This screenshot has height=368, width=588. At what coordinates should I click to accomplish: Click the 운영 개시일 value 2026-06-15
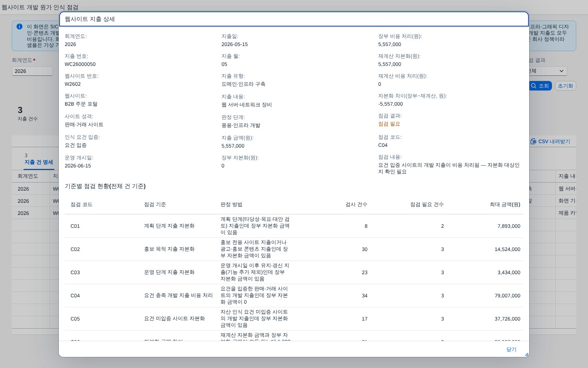click(78, 166)
